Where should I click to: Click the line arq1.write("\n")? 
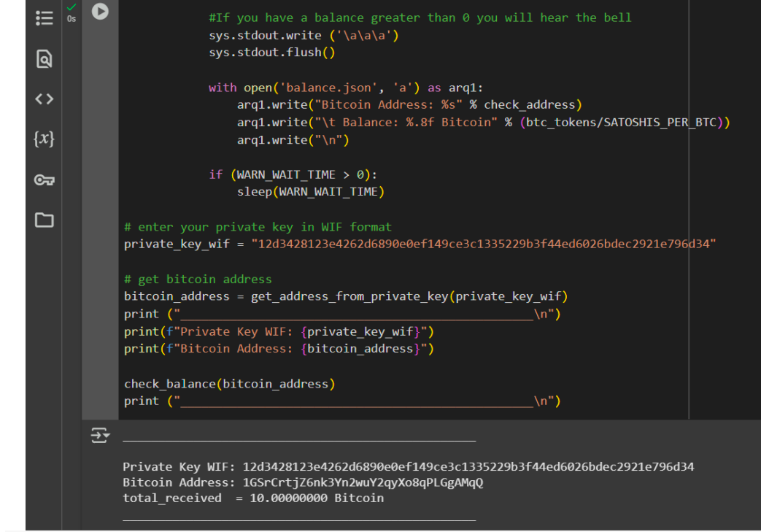(293, 140)
